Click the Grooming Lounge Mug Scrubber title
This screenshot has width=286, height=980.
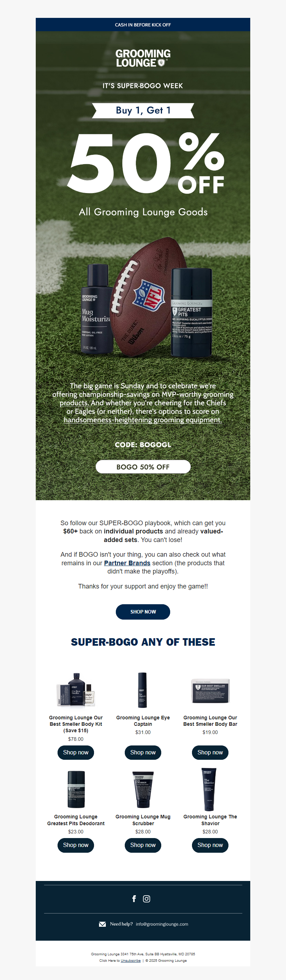coord(143,820)
